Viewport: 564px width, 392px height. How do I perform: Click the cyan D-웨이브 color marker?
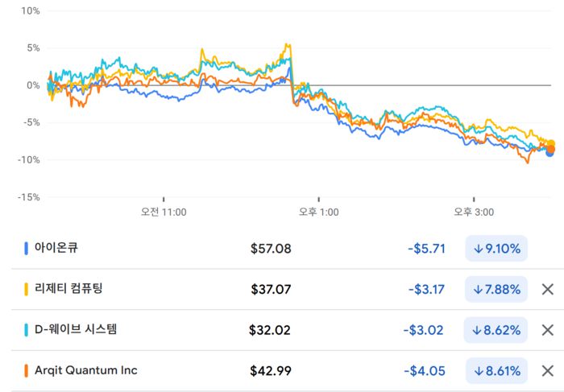(27, 330)
